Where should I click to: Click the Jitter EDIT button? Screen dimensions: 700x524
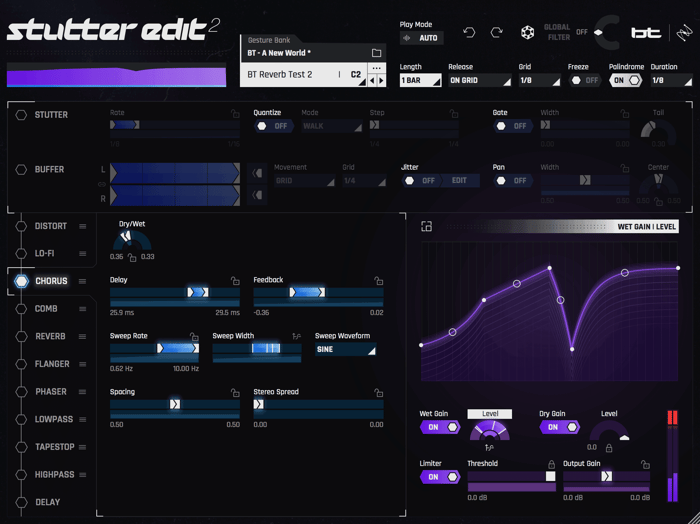click(x=460, y=181)
